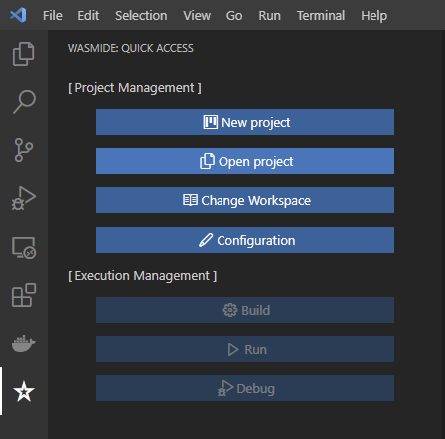Open the Terminal menu

point(321,16)
